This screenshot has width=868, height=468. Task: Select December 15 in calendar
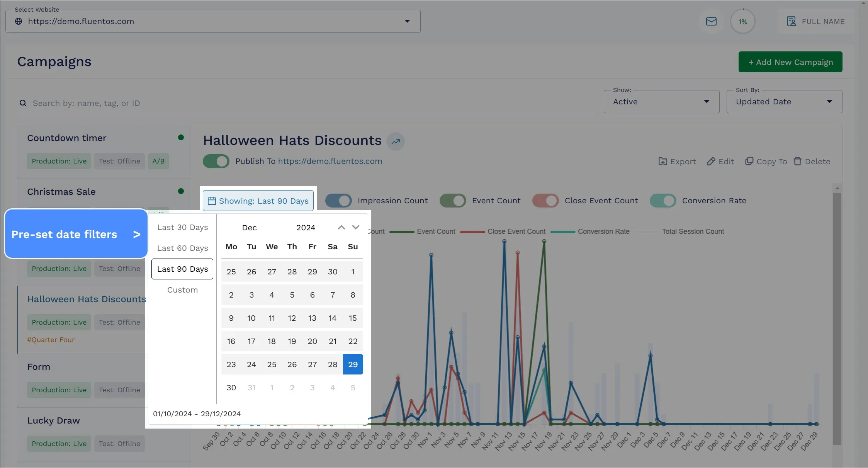(x=353, y=318)
